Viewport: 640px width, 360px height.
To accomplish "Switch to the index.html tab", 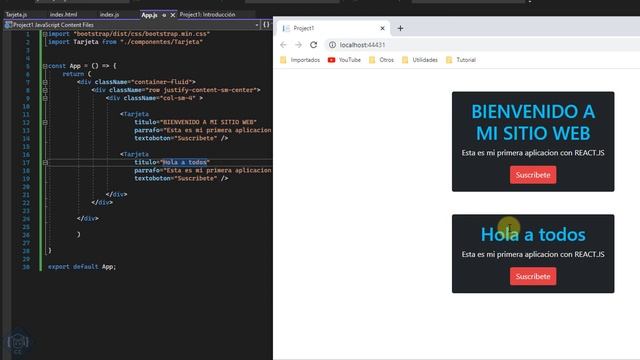I will point(63,15).
